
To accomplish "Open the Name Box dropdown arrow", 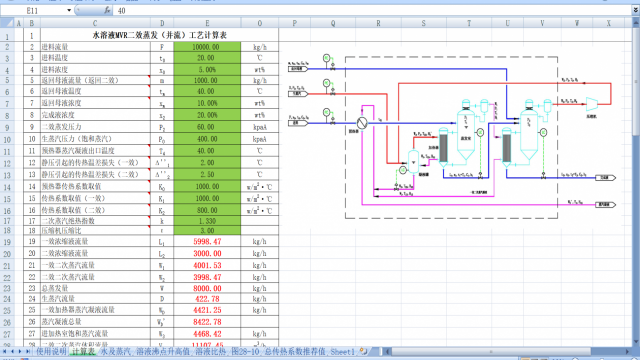I will (69, 11).
